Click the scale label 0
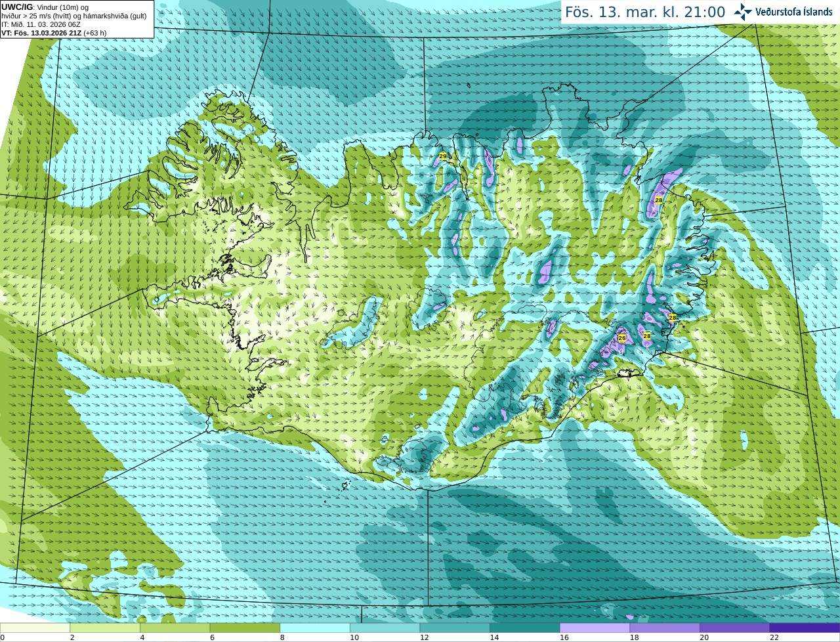840x642 pixels. pos(3,637)
